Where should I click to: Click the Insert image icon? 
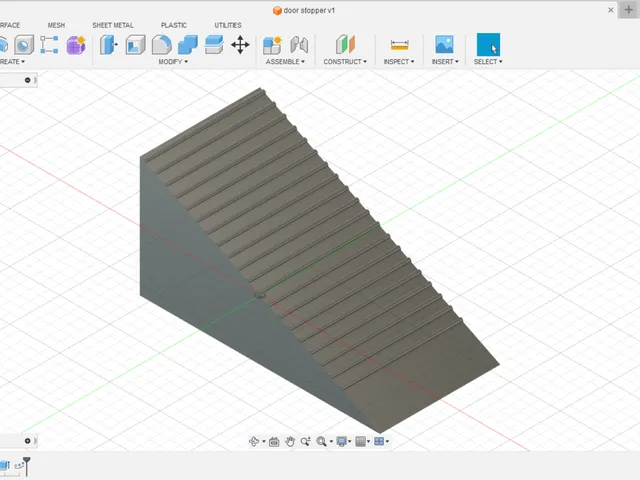[x=444, y=44]
